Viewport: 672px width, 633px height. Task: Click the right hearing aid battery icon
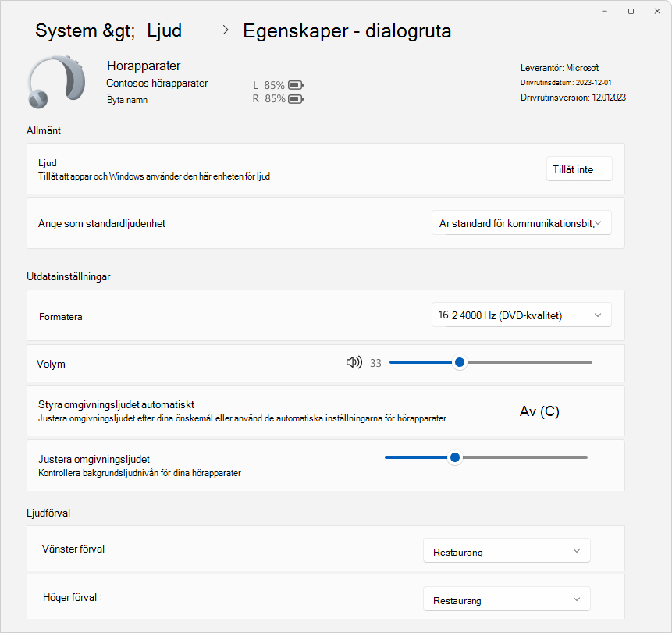tap(296, 99)
